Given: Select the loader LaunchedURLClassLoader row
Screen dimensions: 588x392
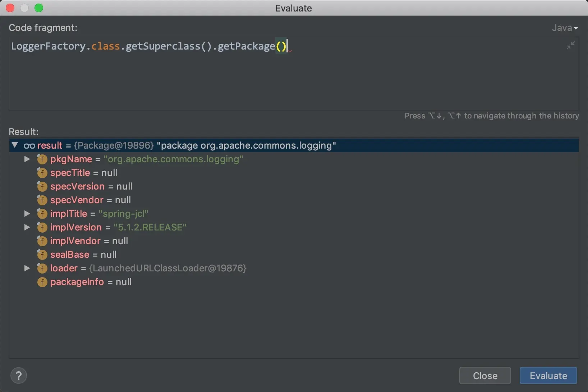Looking at the screenshot, I should click(294, 268).
